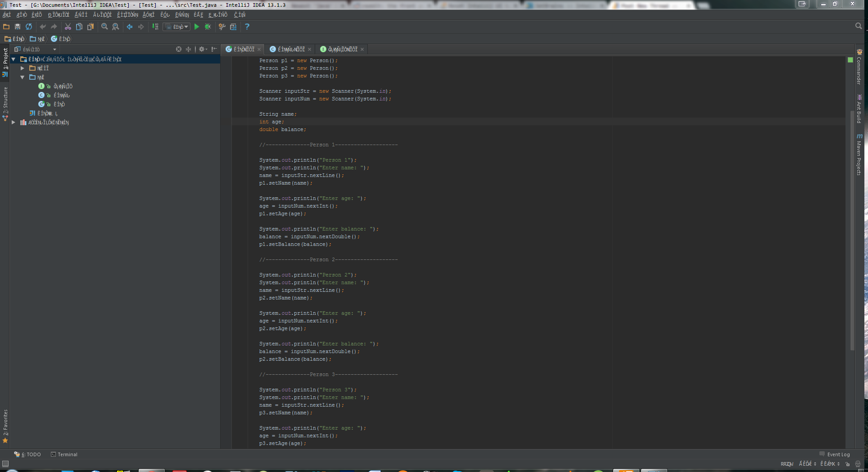Select the runnable class file in project tree

tap(52, 104)
